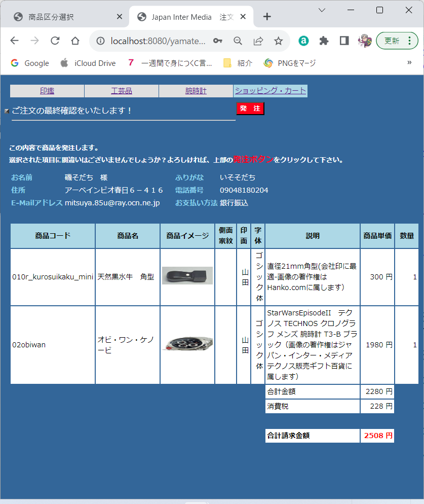Viewport: 424px width, 504px height.
Task: Click the email mitsuya.85u@ray.ocn.ne.jp
Action: tap(112, 203)
